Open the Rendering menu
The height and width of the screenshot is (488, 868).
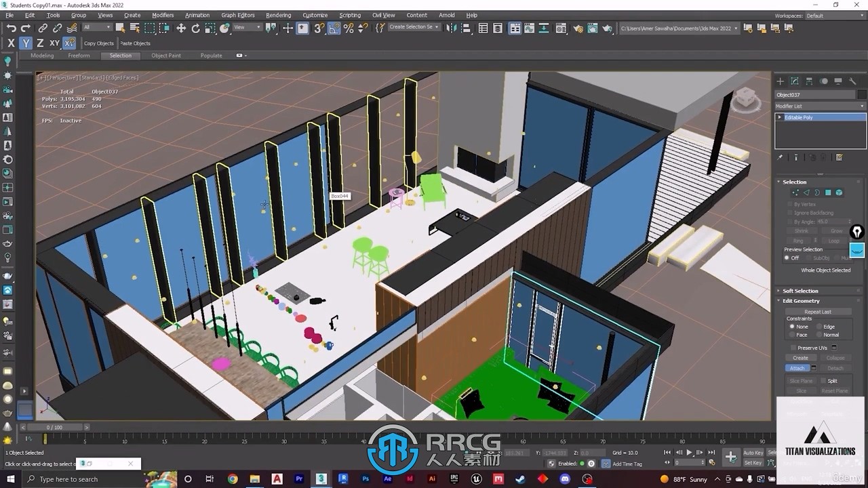278,15
